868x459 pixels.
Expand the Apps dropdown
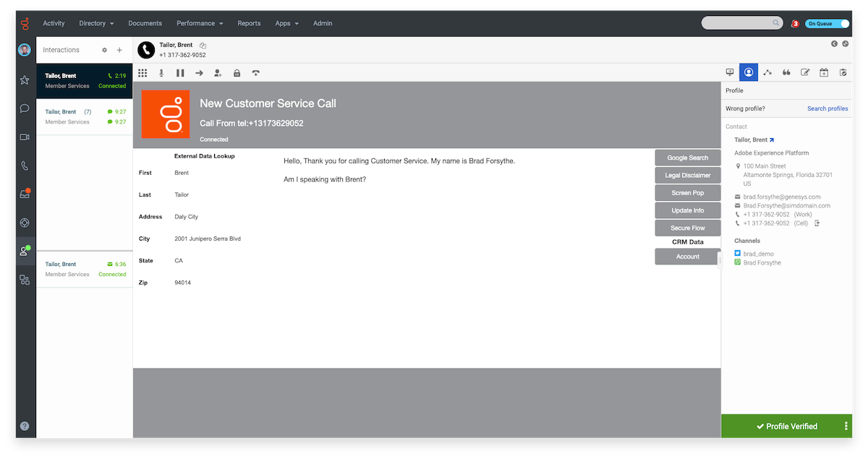pos(286,22)
